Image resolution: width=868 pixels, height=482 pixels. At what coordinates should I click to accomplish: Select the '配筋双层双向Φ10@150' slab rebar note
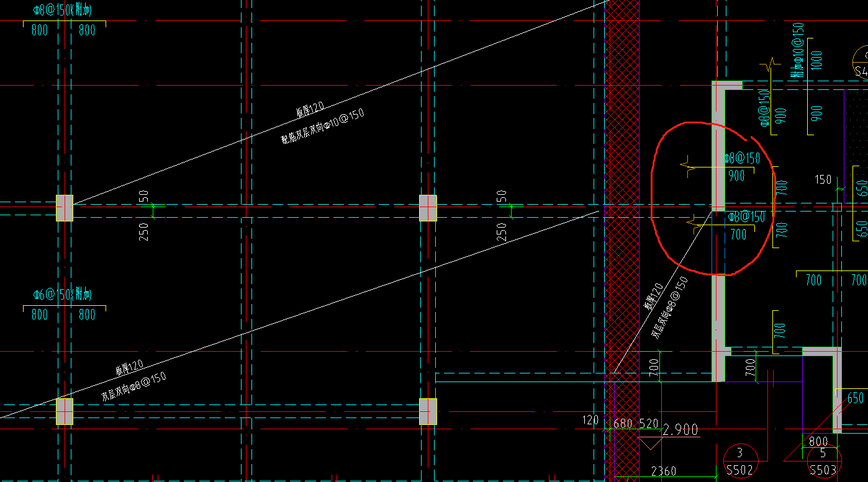tap(322, 126)
